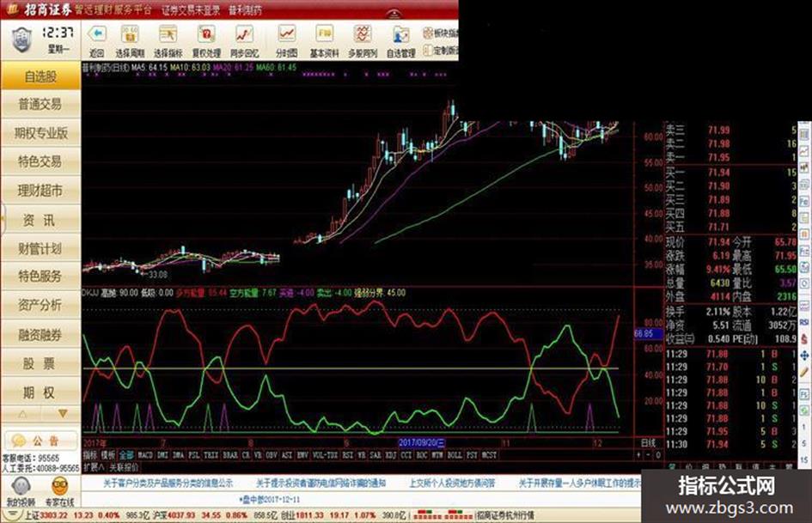
Task: Open the 选择周期 period selector icon
Action: click(x=130, y=34)
